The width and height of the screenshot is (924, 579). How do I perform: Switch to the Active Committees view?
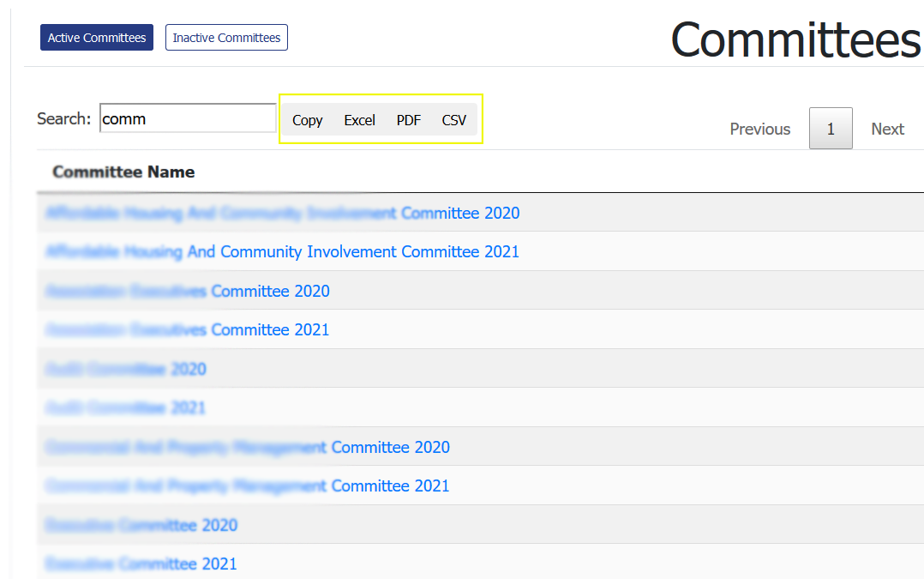point(96,38)
